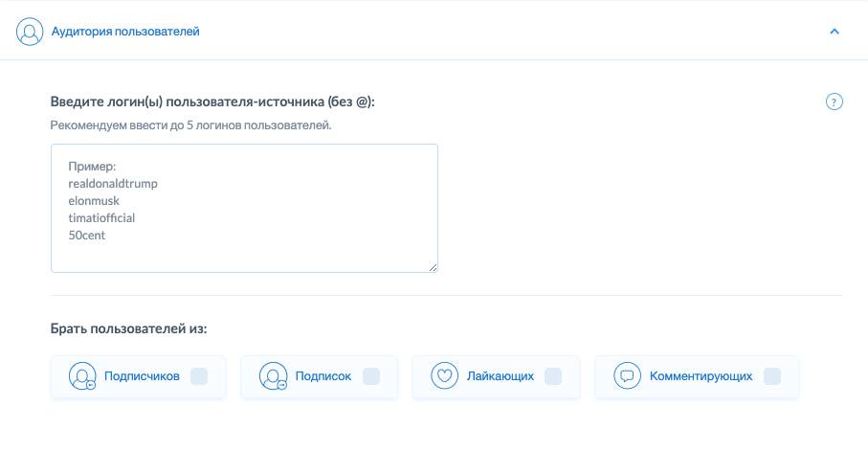Click the text area resize handle

433,267
